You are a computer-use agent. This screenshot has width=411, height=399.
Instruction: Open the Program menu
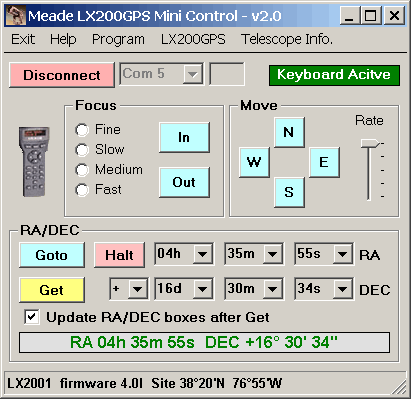coord(118,39)
